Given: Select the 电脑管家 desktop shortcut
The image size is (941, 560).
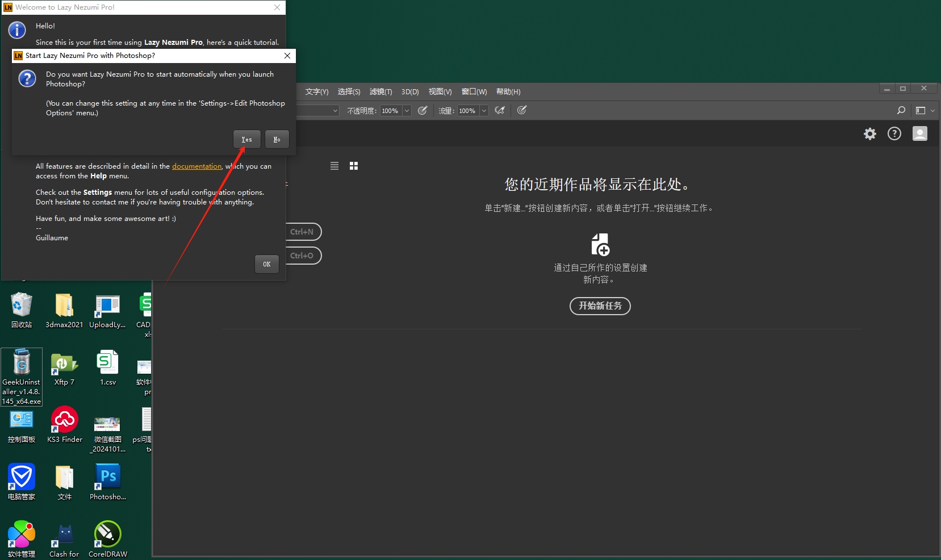Looking at the screenshot, I should click(22, 482).
